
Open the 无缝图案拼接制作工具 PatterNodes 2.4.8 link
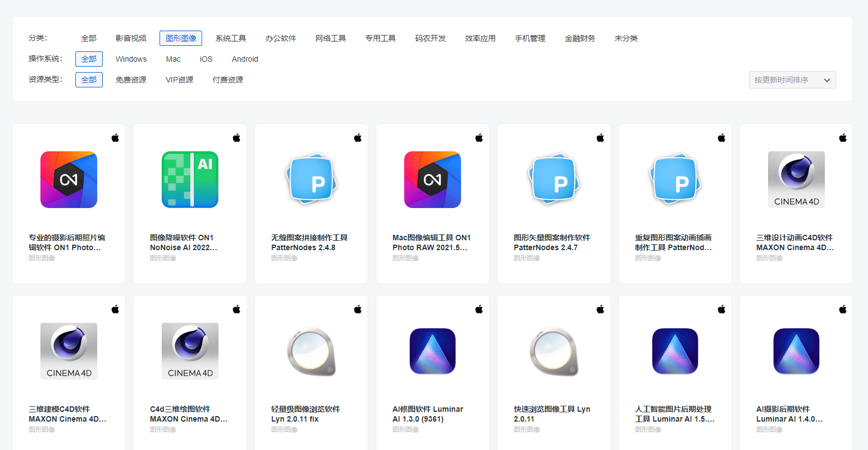point(310,242)
